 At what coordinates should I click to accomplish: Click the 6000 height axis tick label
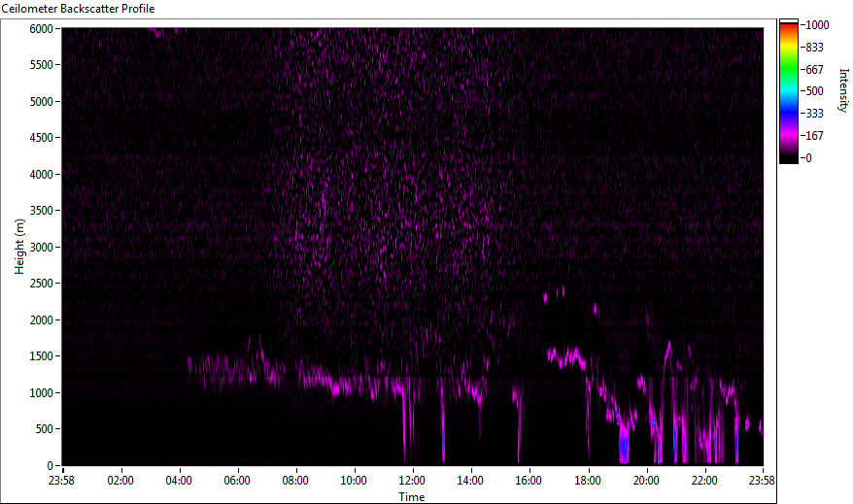pyautogui.click(x=42, y=29)
